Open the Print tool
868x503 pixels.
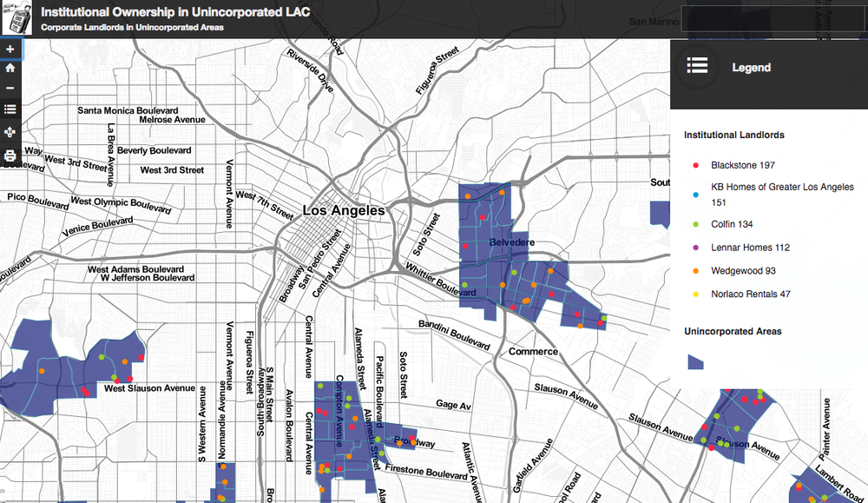pos(10,156)
